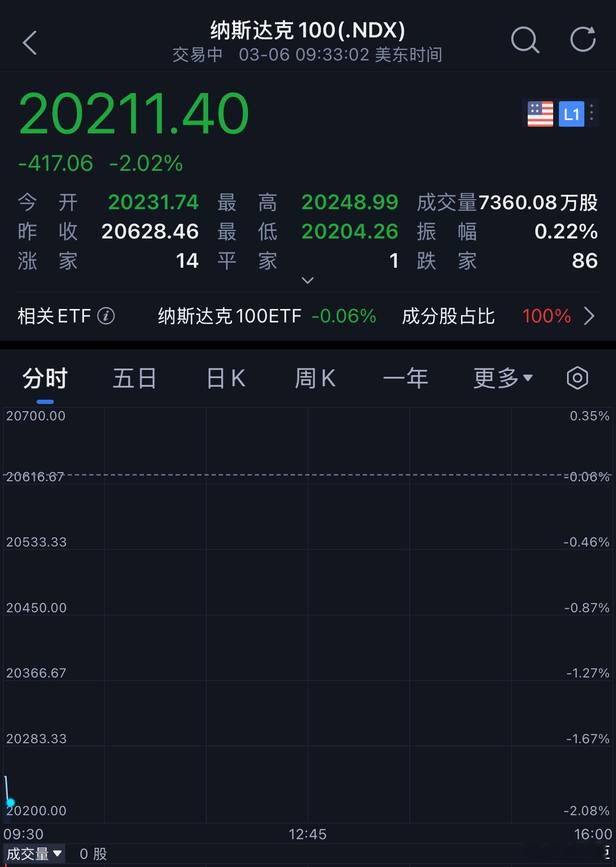Tap the day high 20248.99
Viewport: 616px width, 867px height.
[350, 202]
